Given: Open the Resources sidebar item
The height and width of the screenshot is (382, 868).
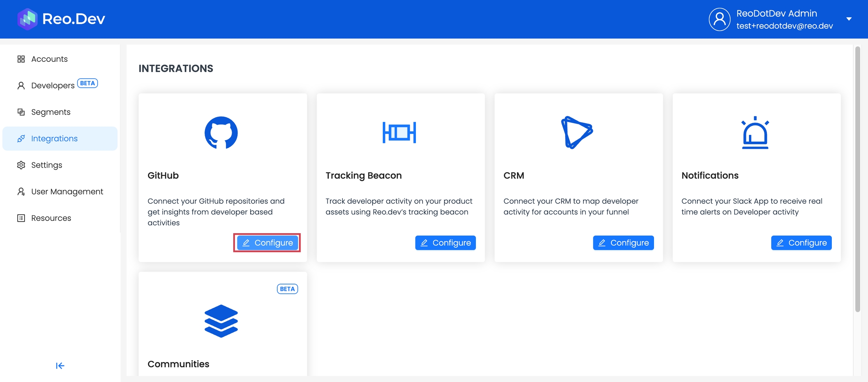Looking at the screenshot, I should coord(51,218).
